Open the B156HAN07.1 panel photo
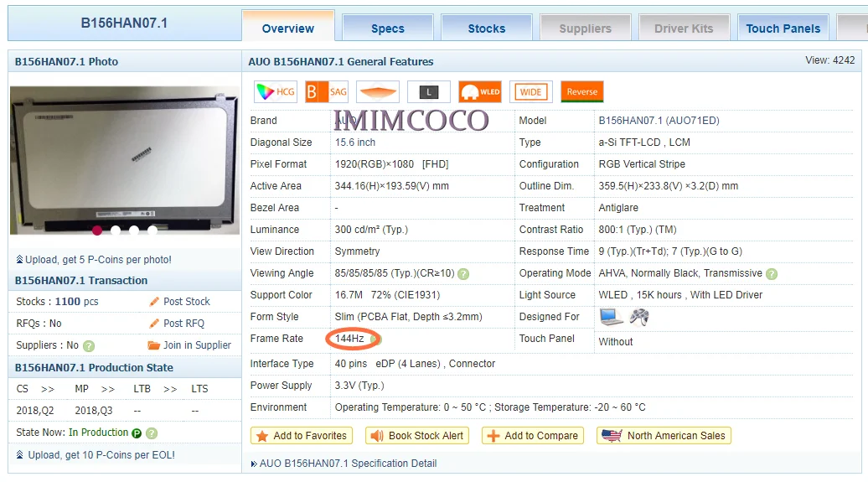The width and height of the screenshot is (868, 482). coord(125,160)
